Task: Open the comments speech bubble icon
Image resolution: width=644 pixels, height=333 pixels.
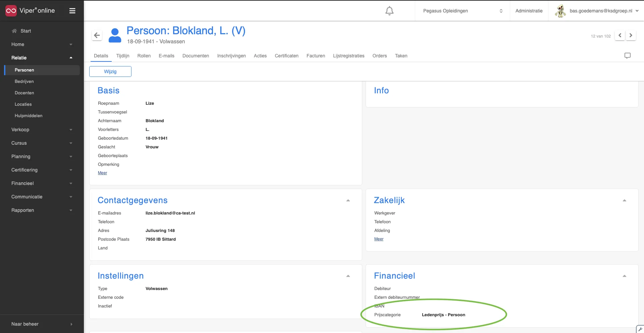Action: [627, 56]
